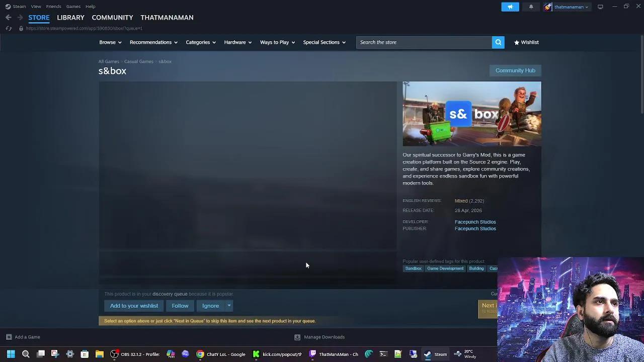Image resolution: width=644 pixels, height=362 pixels.
Task: Expand the Hardware dropdown
Action: point(238,42)
